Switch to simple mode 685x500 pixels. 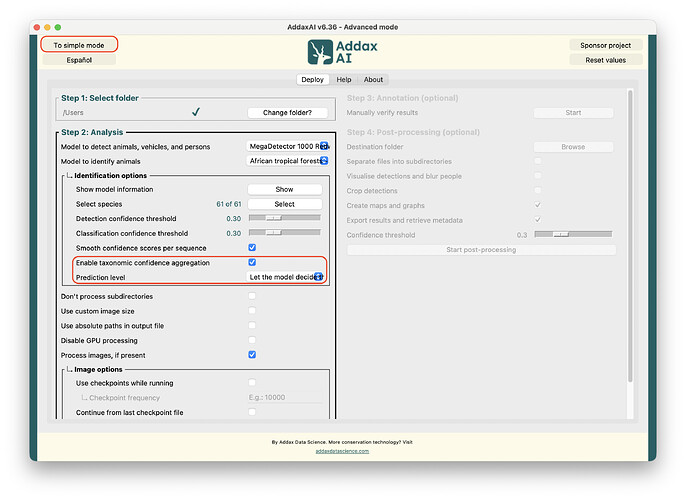coord(79,45)
